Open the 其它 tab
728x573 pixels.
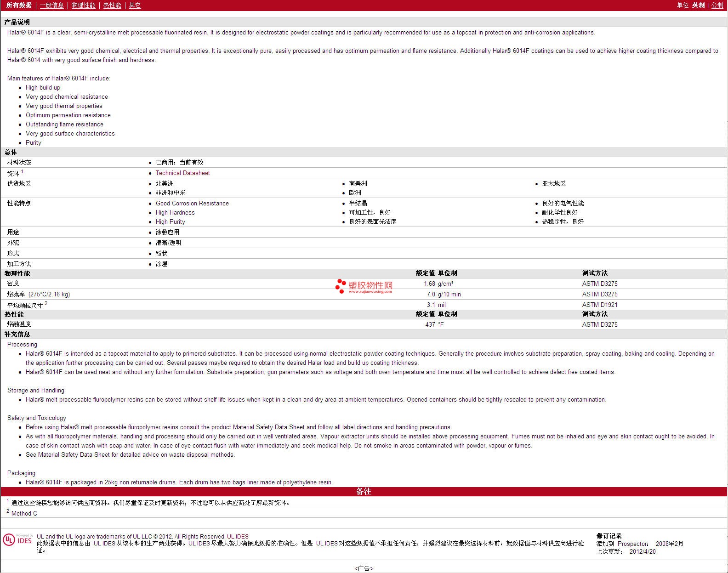pyautogui.click(x=135, y=6)
